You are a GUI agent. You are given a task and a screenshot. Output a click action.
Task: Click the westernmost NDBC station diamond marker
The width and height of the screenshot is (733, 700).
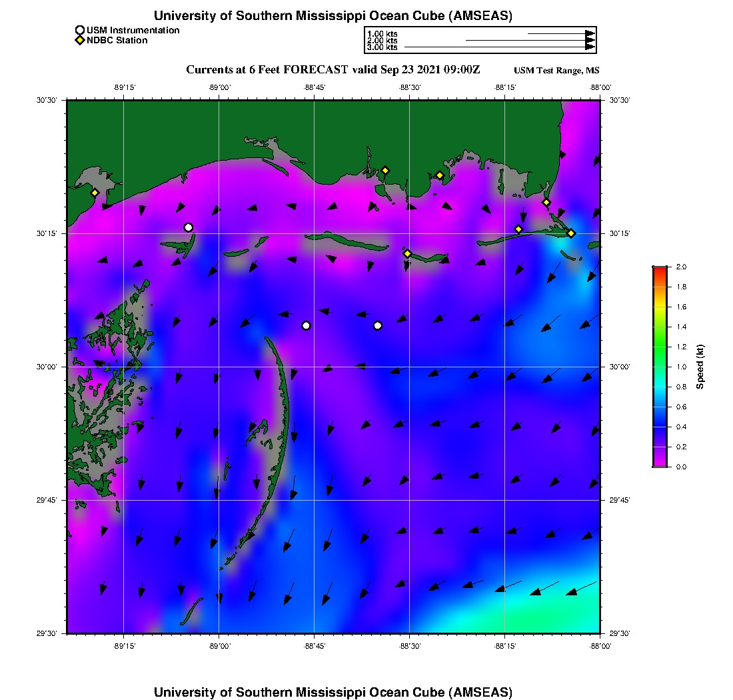click(x=95, y=193)
